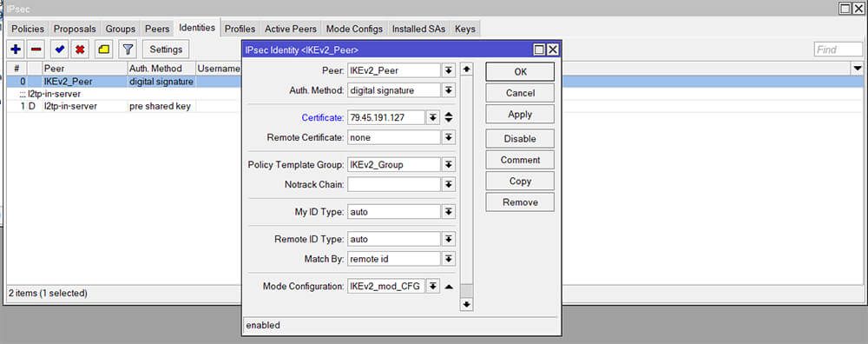Open the My ID Type dropdown arrow
Screen dimensions: 868x344
(x=449, y=212)
